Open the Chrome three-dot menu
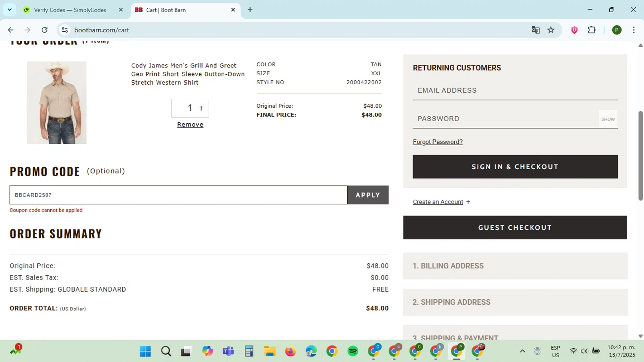The image size is (644, 362). click(x=634, y=30)
